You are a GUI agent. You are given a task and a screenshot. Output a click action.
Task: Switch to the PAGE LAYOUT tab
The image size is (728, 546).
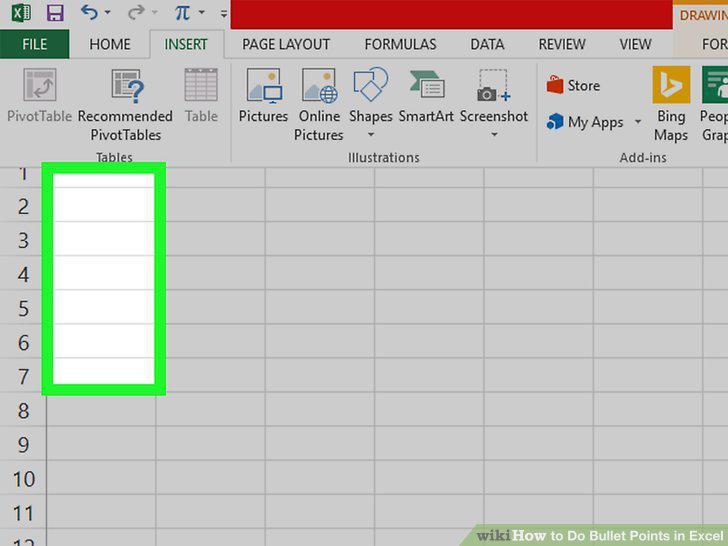(x=286, y=44)
